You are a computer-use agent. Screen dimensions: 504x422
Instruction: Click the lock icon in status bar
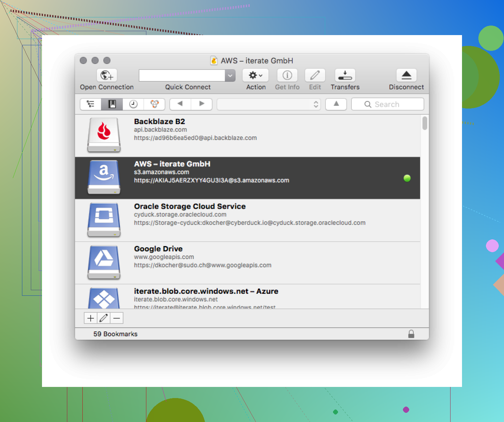[411, 334]
